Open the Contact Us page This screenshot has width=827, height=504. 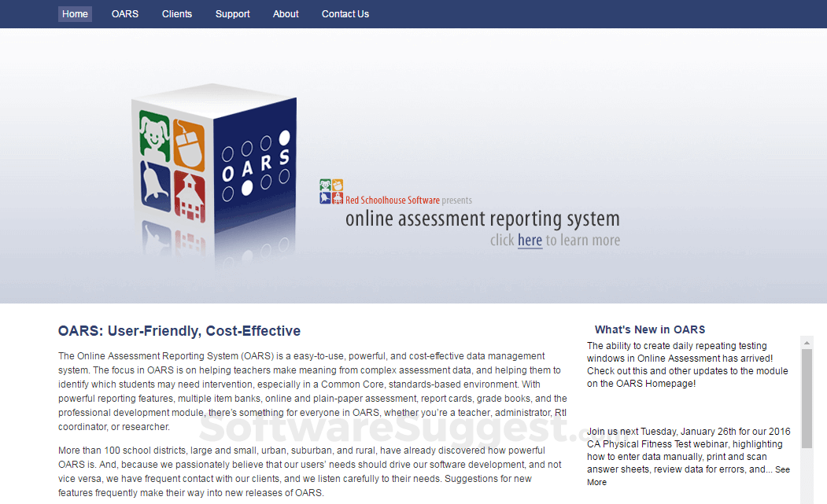pos(345,13)
